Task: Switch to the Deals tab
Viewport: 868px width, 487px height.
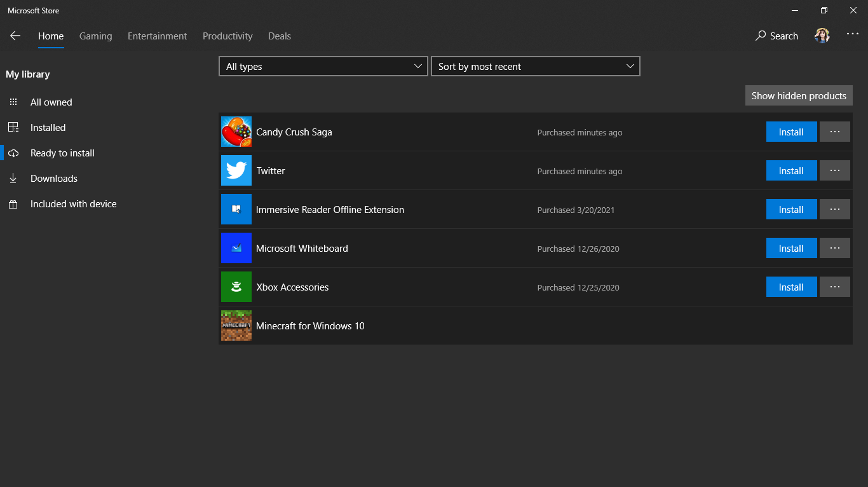Action: (280, 36)
